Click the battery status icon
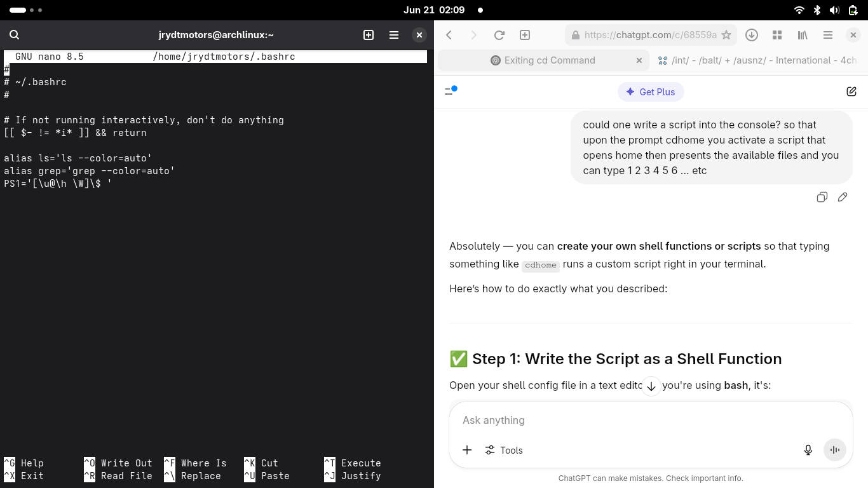The height and width of the screenshot is (488, 868). 853,10
